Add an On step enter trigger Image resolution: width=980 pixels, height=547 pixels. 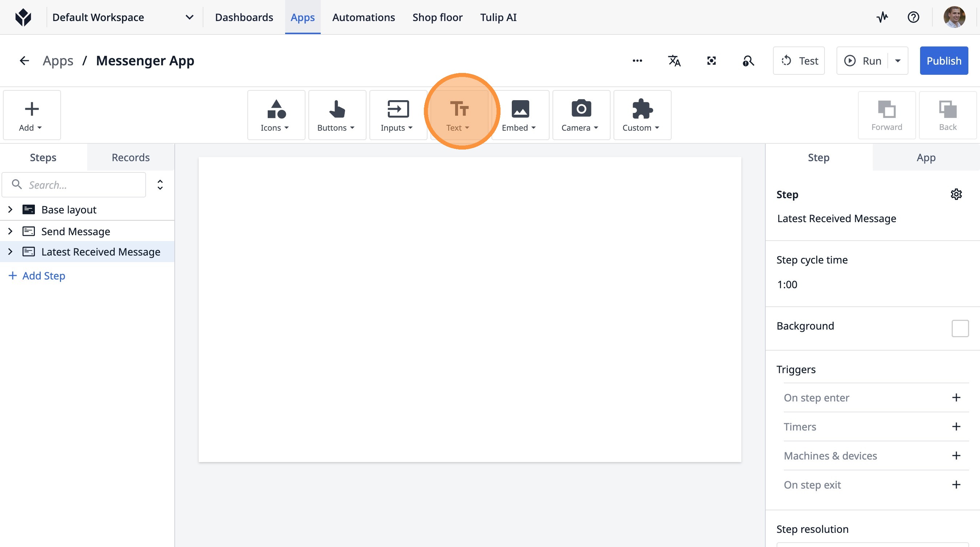point(956,397)
